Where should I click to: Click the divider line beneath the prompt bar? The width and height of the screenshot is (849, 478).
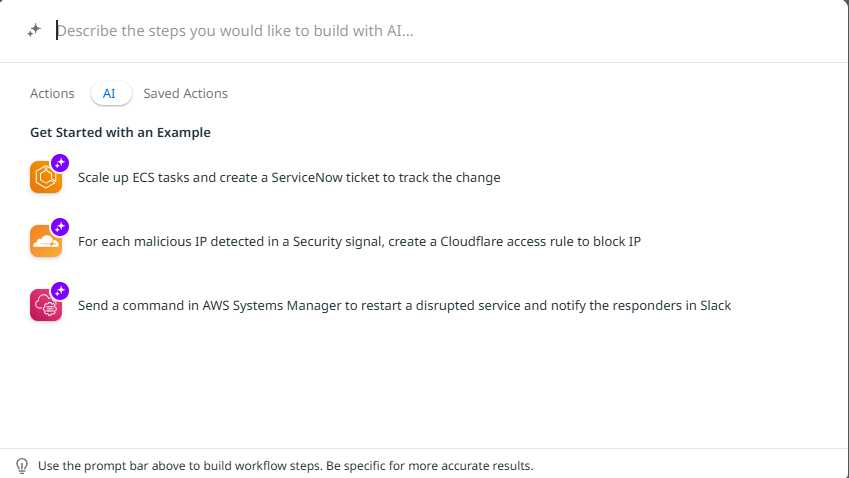424,62
